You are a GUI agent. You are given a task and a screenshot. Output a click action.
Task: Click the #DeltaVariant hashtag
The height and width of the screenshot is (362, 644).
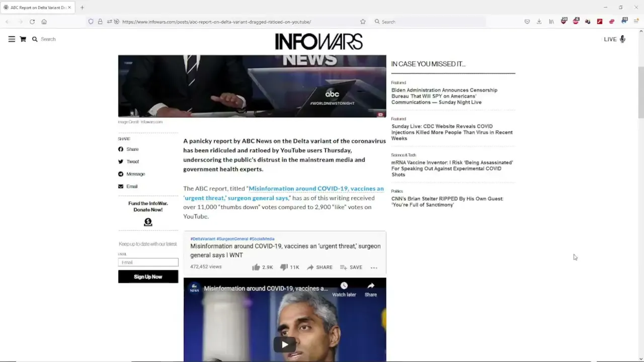tap(203, 239)
